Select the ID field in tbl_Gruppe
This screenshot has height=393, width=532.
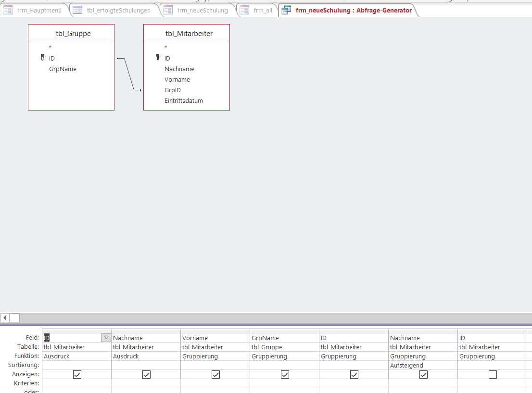51,58
